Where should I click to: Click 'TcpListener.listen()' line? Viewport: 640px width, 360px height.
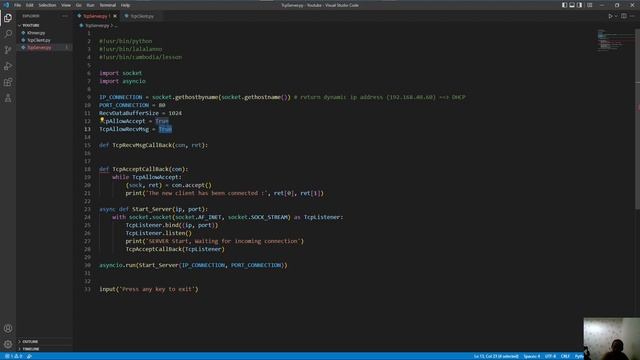[x=158, y=233]
